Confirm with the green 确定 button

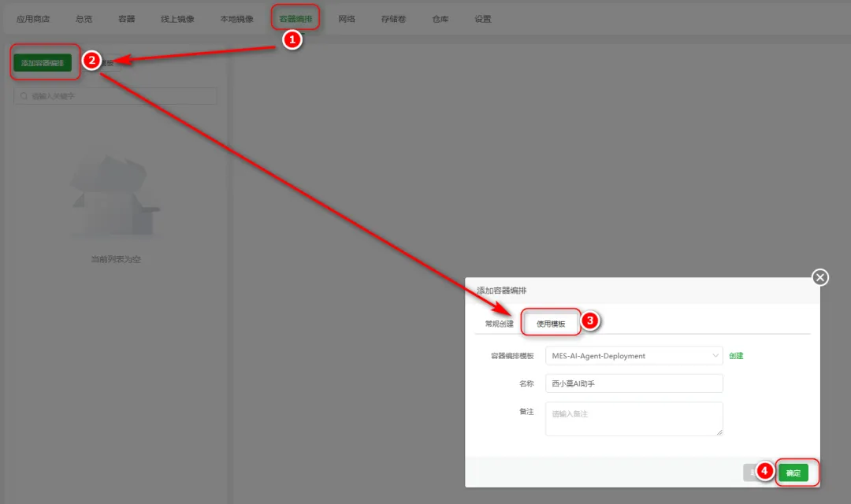pos(793,473)
